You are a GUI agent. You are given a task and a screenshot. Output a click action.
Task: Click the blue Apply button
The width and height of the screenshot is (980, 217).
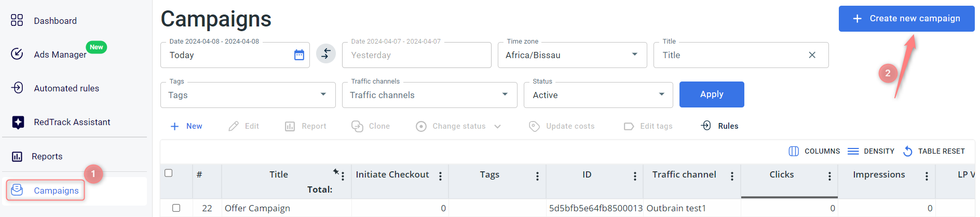coord(712,94)
